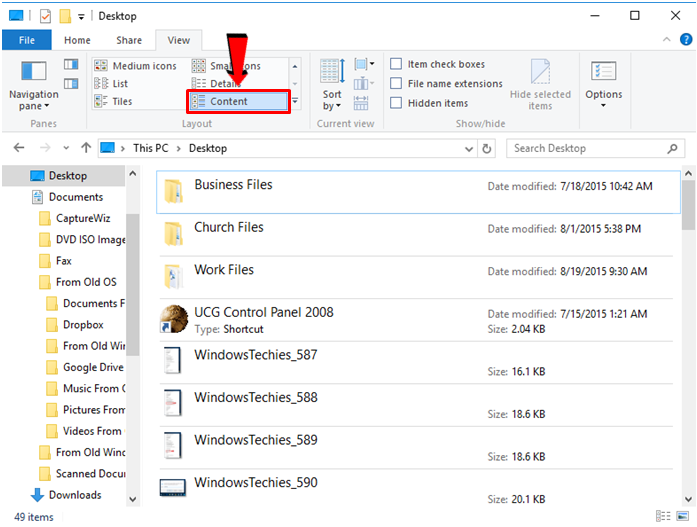The image size is (697, 527).
Task: Open the File tab
Action: (27, 40)
